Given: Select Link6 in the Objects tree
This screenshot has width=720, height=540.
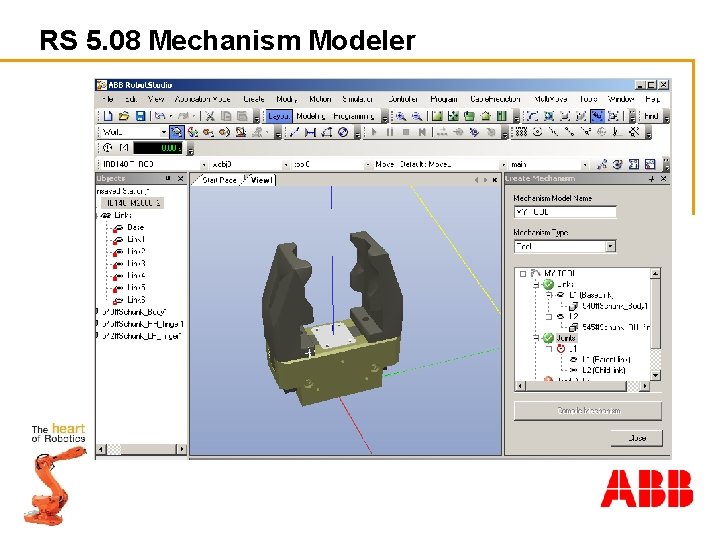Looking at the screenshot, I should [x=136, y=300].
